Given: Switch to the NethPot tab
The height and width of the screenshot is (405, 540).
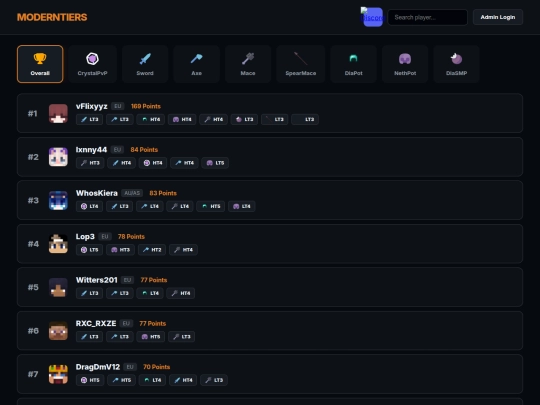Looking at the screenshot, I should [405, 64].
